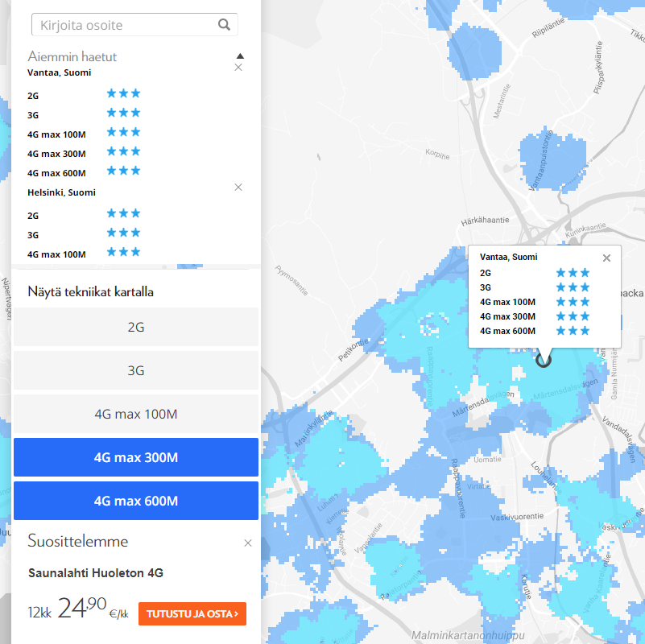645x644 pixels.
Task: Click the search magnifier icon
Action: click(224, 25)
